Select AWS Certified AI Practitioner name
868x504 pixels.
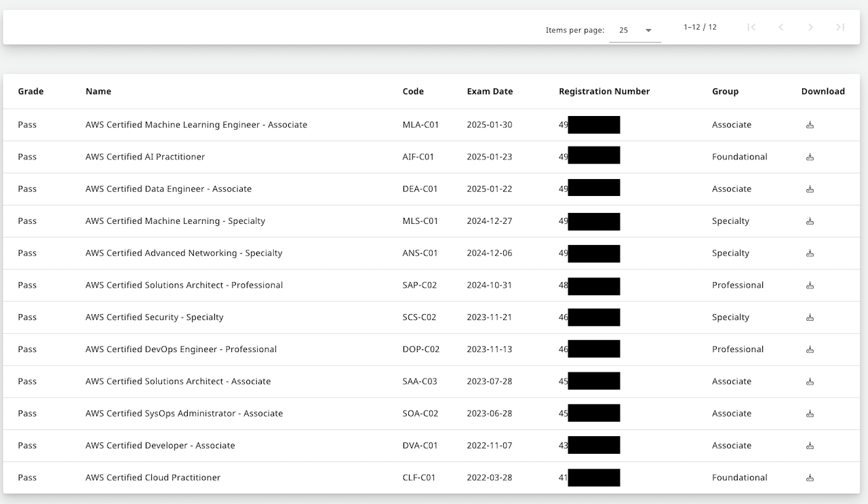click(x=145, y=157)
